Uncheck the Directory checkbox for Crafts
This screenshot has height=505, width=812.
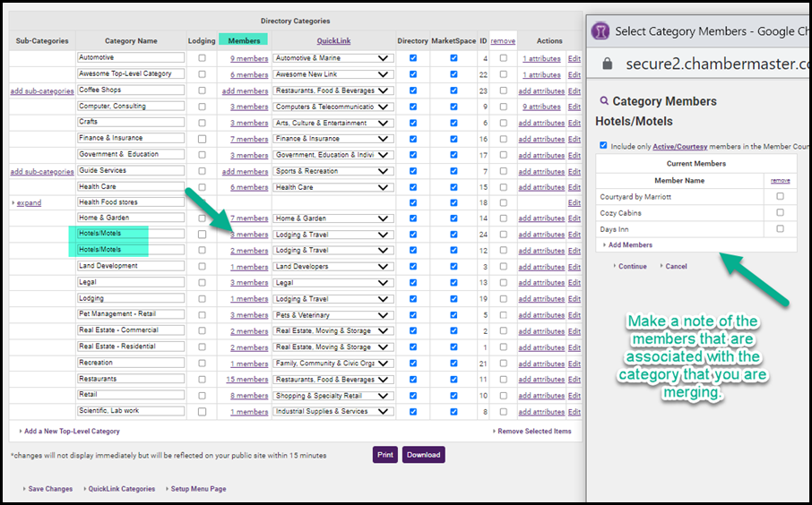coord(412,123)
